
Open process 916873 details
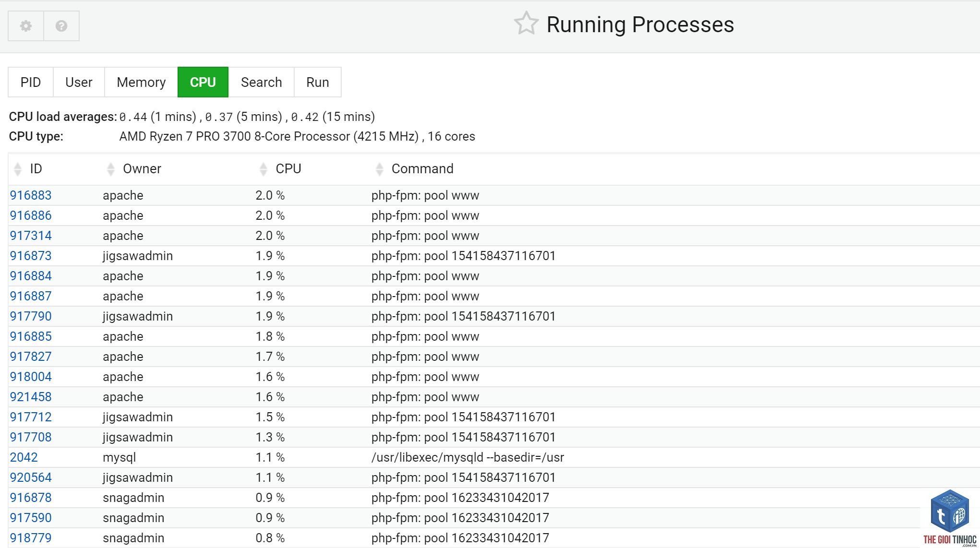pyautogui.click(x=31, y=256)
